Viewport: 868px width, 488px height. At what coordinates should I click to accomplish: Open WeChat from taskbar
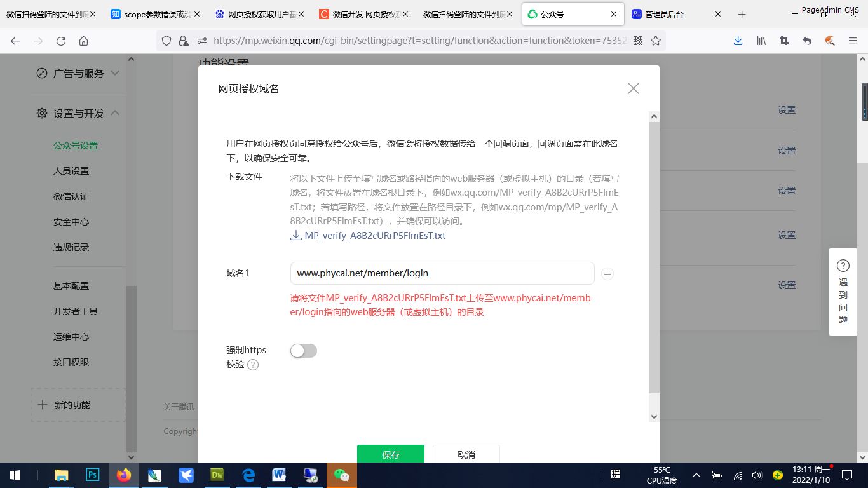point(342,475)
